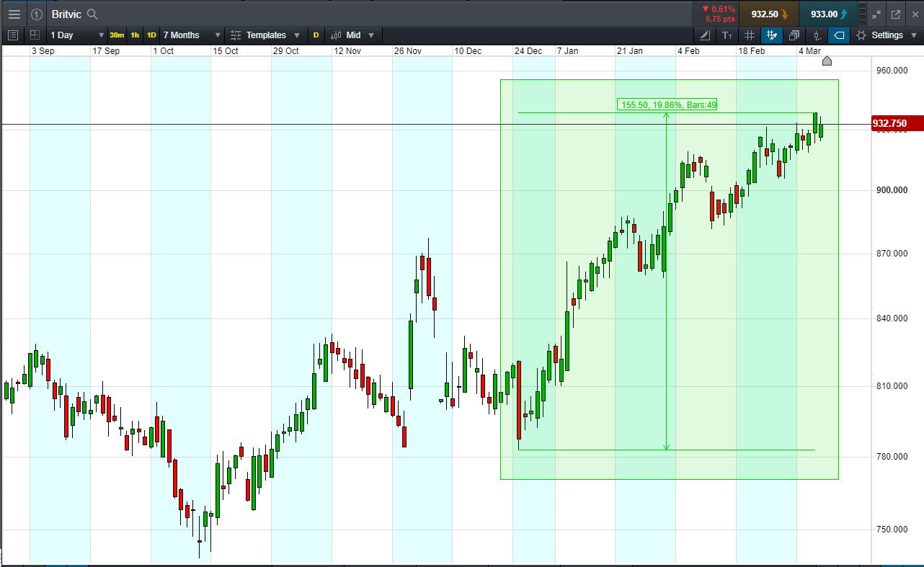
Task: Close the Britvic chart panel
Action: [914, 14]
